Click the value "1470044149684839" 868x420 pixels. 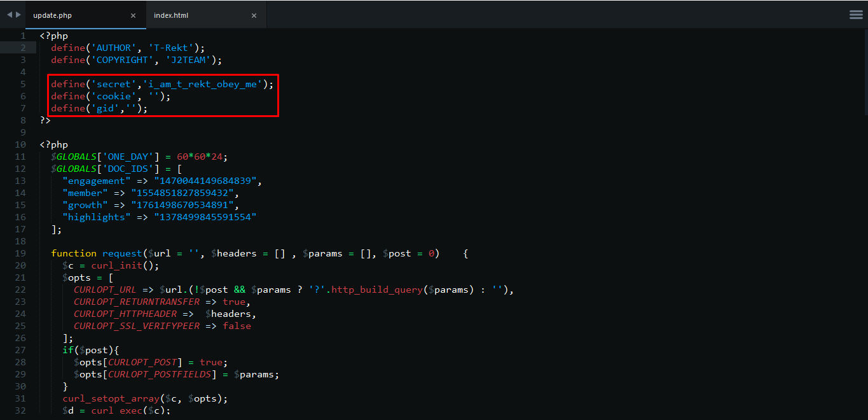(x=205, y=181)
